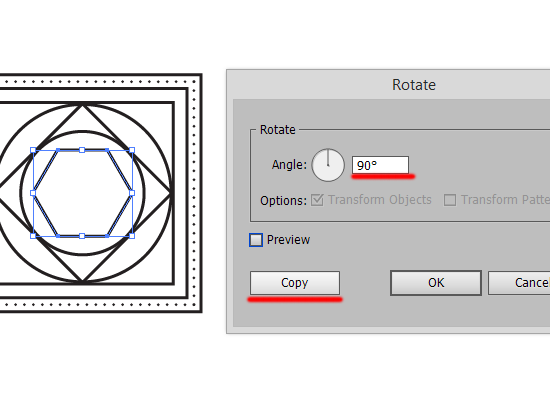Click inside the selected hexagon shape
This screenshot has width=550, height=400.
click(82, 193)
